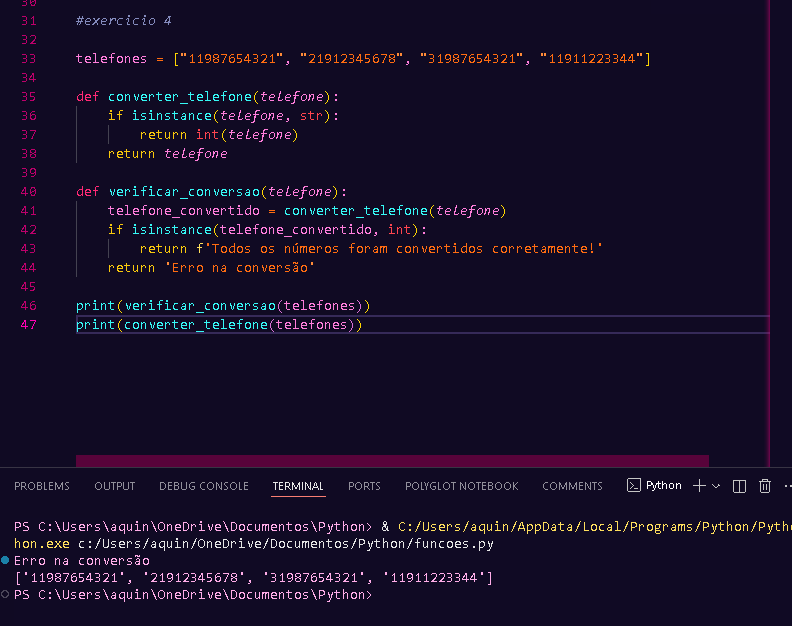Viewport: 792px width, 626px height.
Task: Click the f-string 'Todos os números foram convertidos corretamente!'
Action: (x=399, y=249)
